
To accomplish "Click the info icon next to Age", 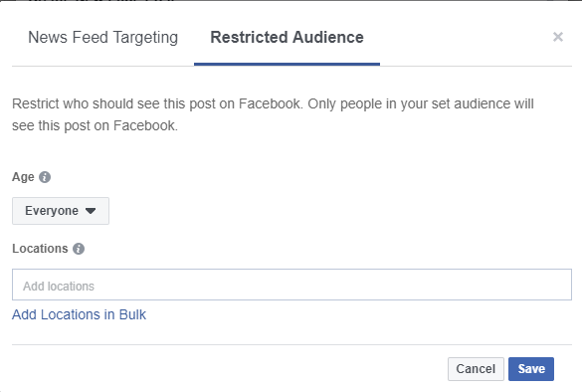I will click(45, 177).
